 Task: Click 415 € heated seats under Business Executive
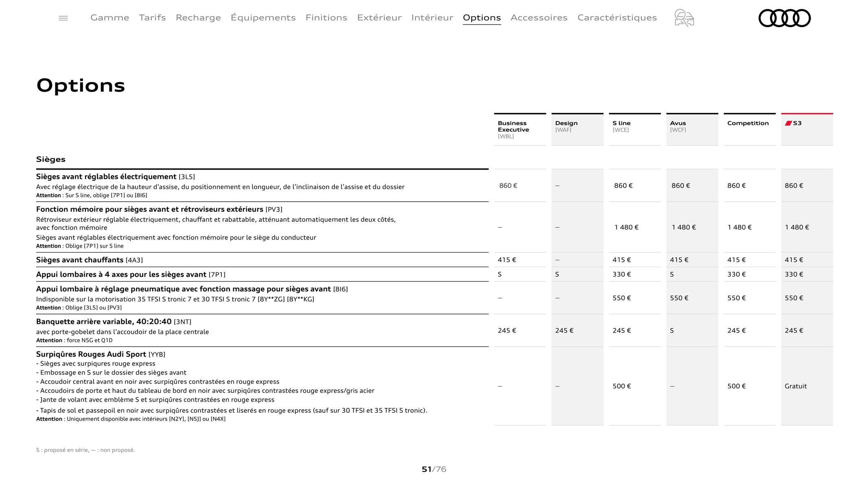[x=507, y=260]
